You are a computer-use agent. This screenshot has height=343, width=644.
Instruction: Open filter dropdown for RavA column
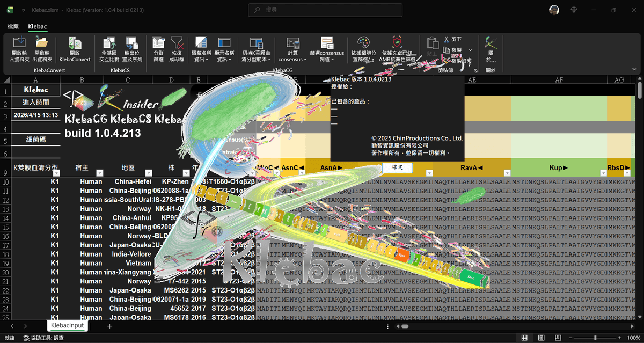pyautogui.click(x=507, y=173)
